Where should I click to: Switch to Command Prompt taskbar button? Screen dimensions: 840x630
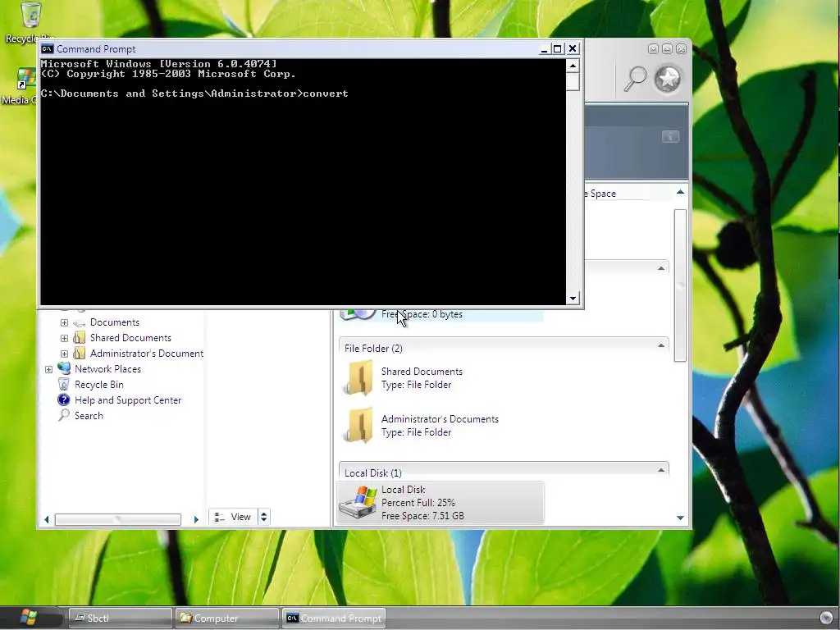[x=334, y=618]
